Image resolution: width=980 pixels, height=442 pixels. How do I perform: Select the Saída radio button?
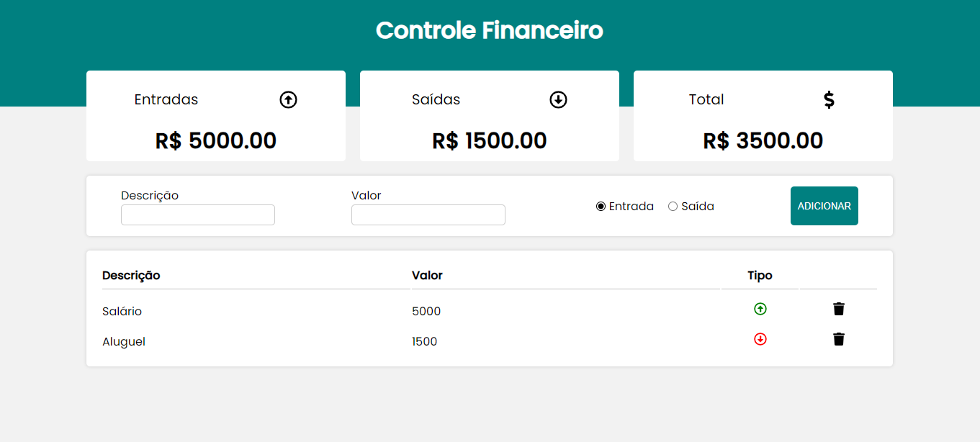[673, 206]
